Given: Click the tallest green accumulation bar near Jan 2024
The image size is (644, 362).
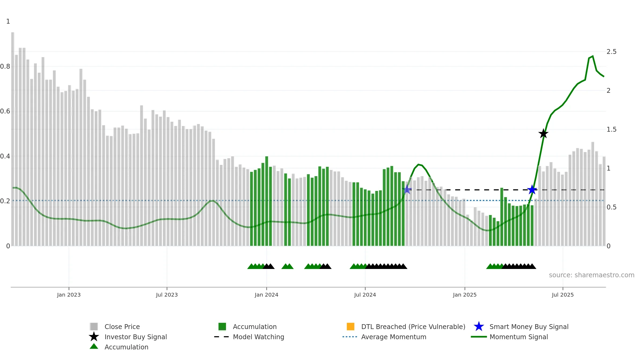Looking at the screenshot, I should 267,201.
